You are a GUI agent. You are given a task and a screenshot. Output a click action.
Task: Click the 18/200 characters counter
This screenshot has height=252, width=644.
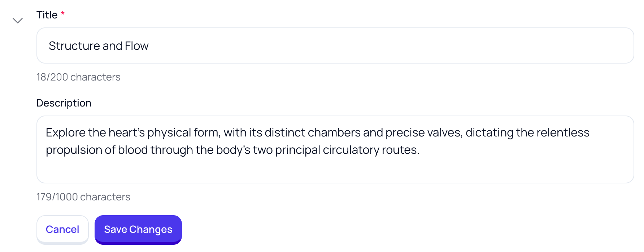(78, 77)
